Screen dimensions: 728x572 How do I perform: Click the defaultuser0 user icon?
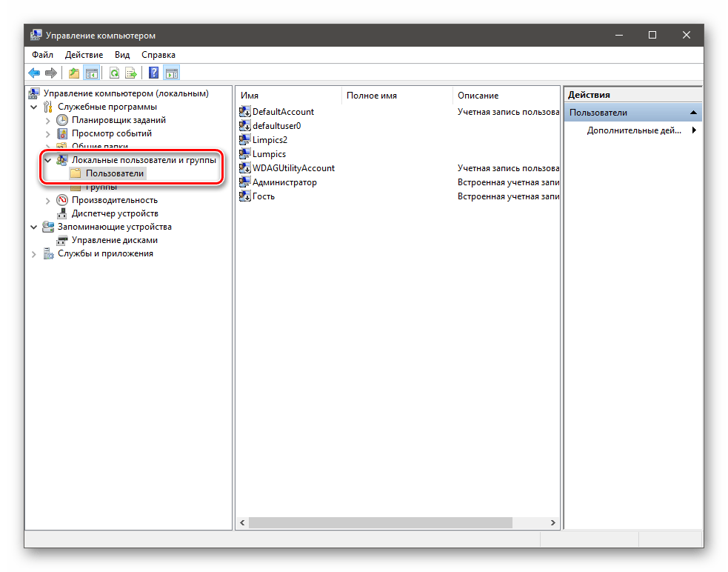click(244, 125)
